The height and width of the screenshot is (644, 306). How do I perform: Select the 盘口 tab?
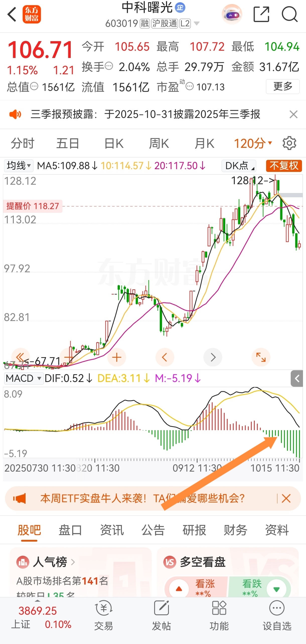pyautogui.click(x=70, y=530)
